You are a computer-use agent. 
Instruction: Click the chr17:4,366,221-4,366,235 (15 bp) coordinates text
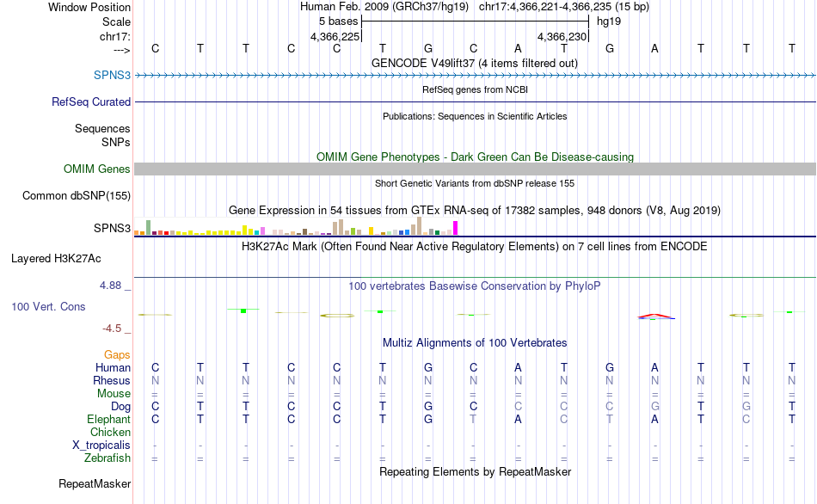pyautogui.click(x=564, y=7)
